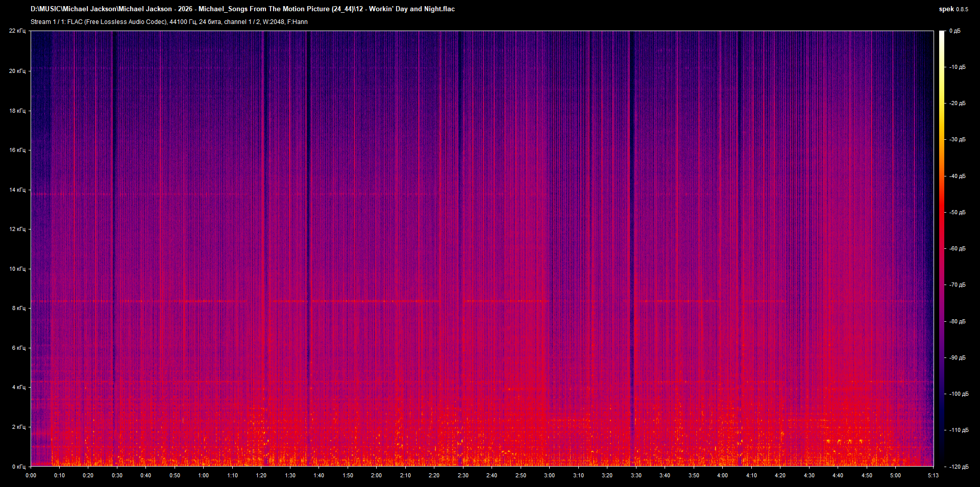Click the 0 кГц frequency axis label
This screenshot has height=487, width=980.
[19, 467]
